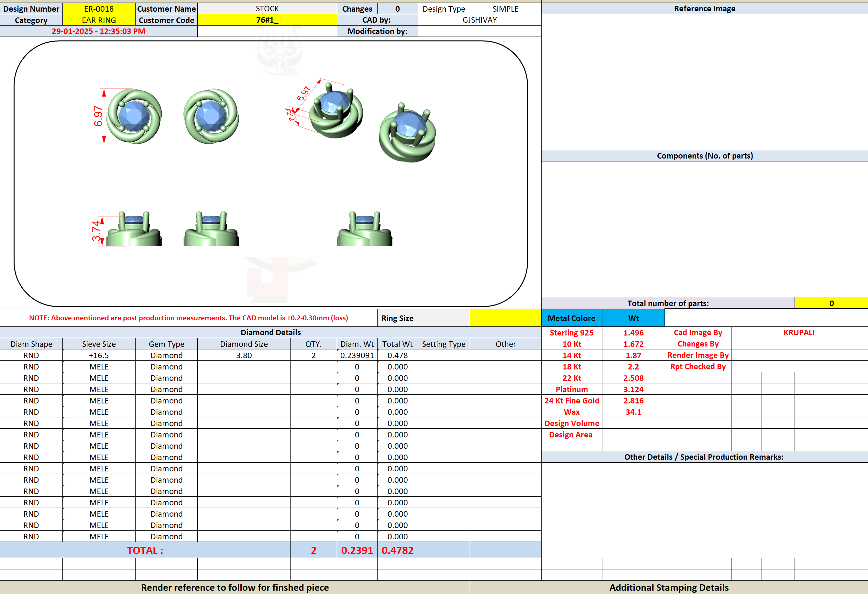Select the Diam. Wt value 0.239091
The image size is (868, 594).
click(x=357, y=355)
